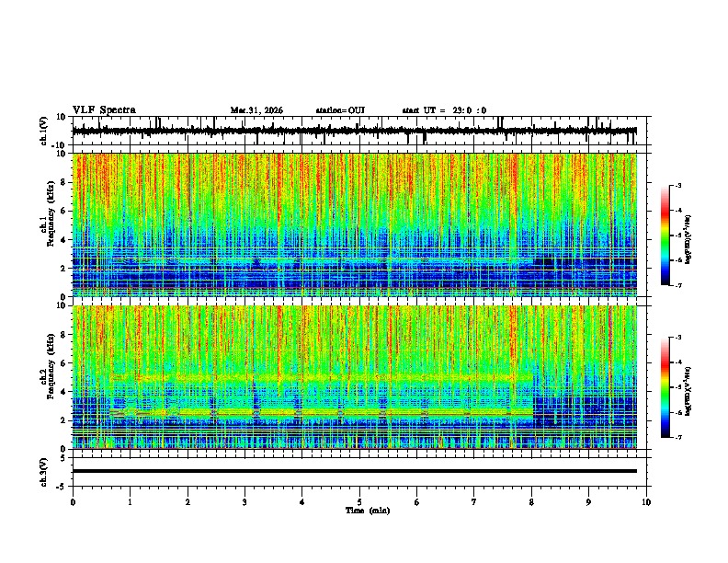
Task: Click the ch.1 spectrogram color bar
Action: [665, 236]
